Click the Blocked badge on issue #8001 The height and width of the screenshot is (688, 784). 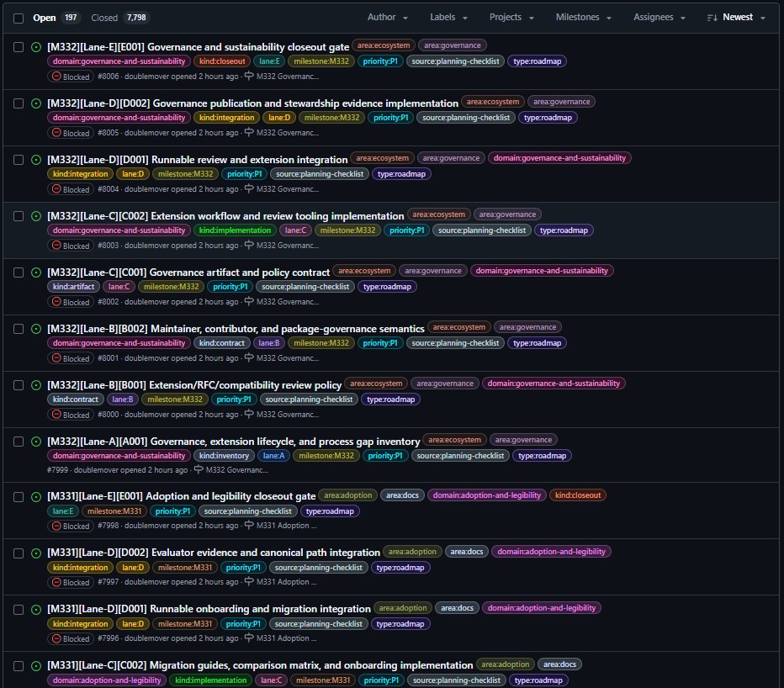(x=71, y=358)
